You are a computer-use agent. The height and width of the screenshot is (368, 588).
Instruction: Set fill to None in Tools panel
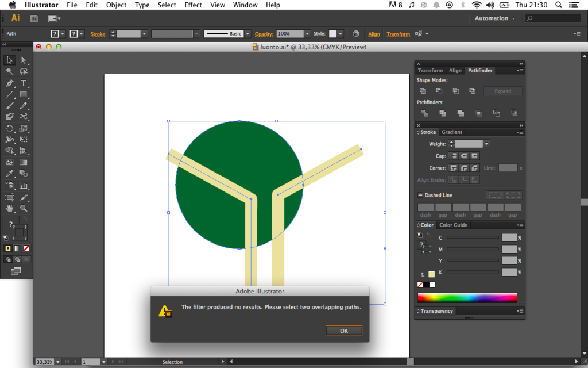coord(26,248)
